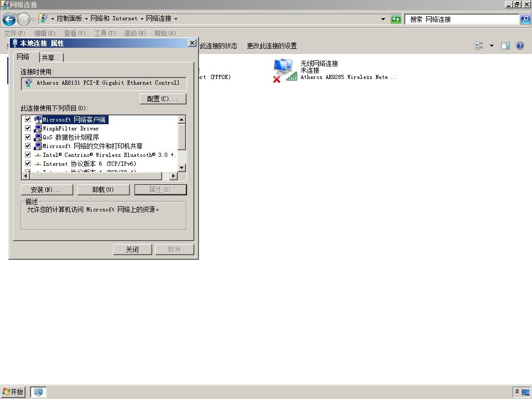The image size is (532, 399).
Task: Click the list horizontal scrollbar thumb
Action: pyautogui.click(x=96, y=176)
